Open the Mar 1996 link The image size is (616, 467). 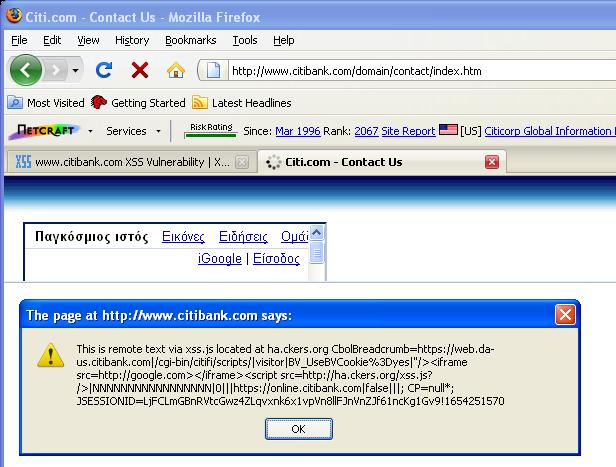(x=298, y=131)
